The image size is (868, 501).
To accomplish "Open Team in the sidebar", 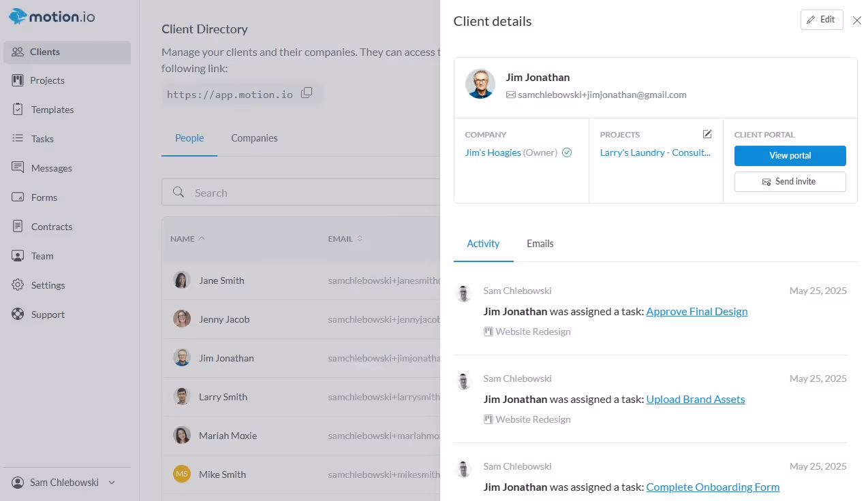I will tap(67, 256).
